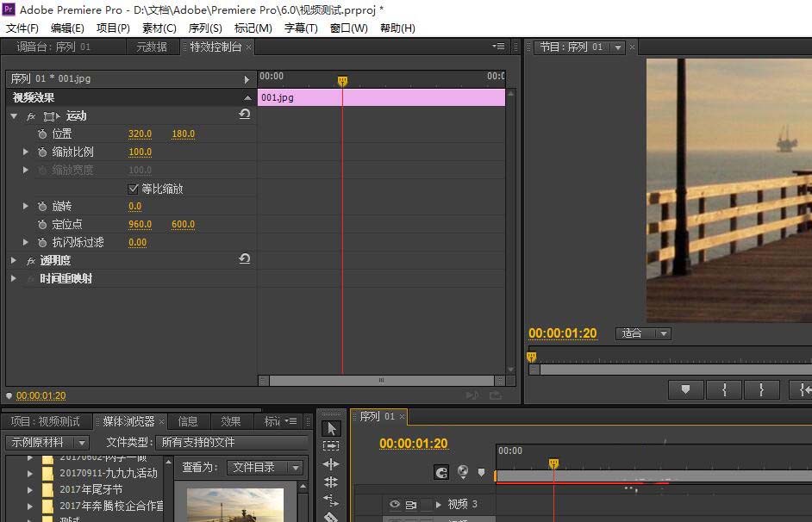Open the 适合 zoom level dropdown

click(643, 333)
